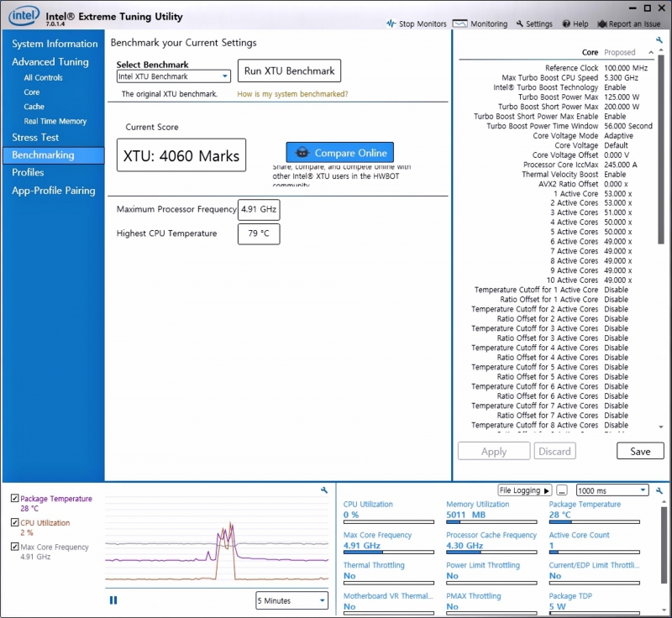Click the Active Core Count tile
This screenshot has height=618, width=672.
click(594, 543)
